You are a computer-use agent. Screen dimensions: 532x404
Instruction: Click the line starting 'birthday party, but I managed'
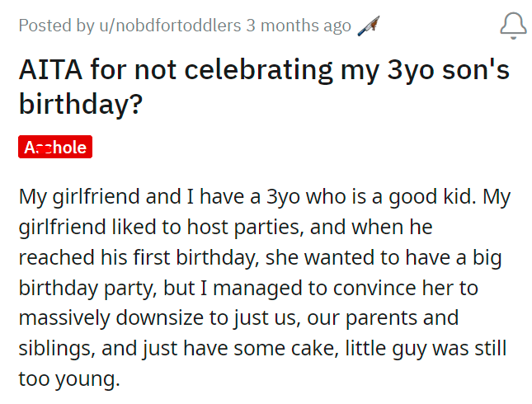coord(248,289)
